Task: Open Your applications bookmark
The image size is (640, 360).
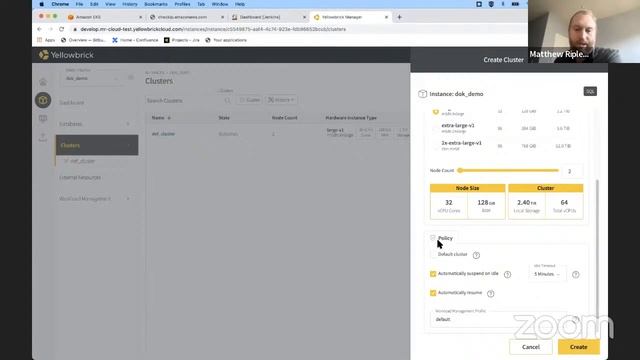Action: (226, 40)
